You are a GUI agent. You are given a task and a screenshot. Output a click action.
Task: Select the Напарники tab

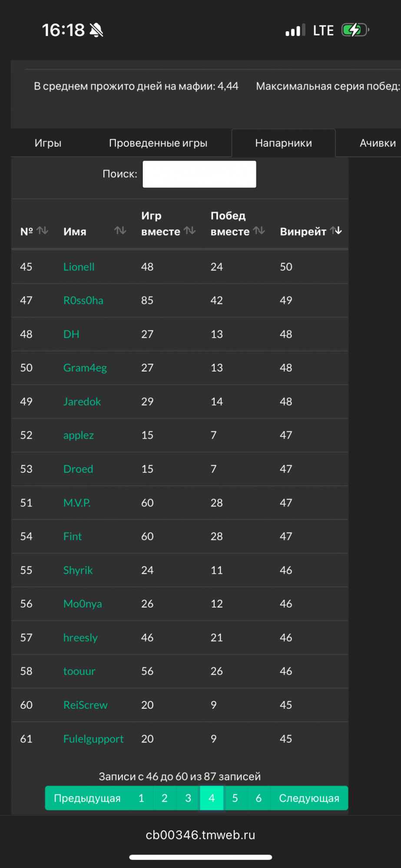(x=284, y=143)
